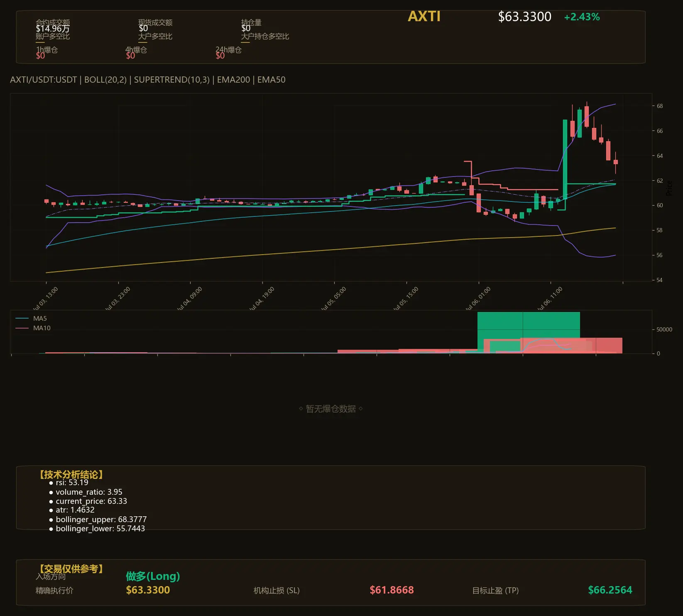
Task: Click the tall green breakout candle
Action: [565, 160]
